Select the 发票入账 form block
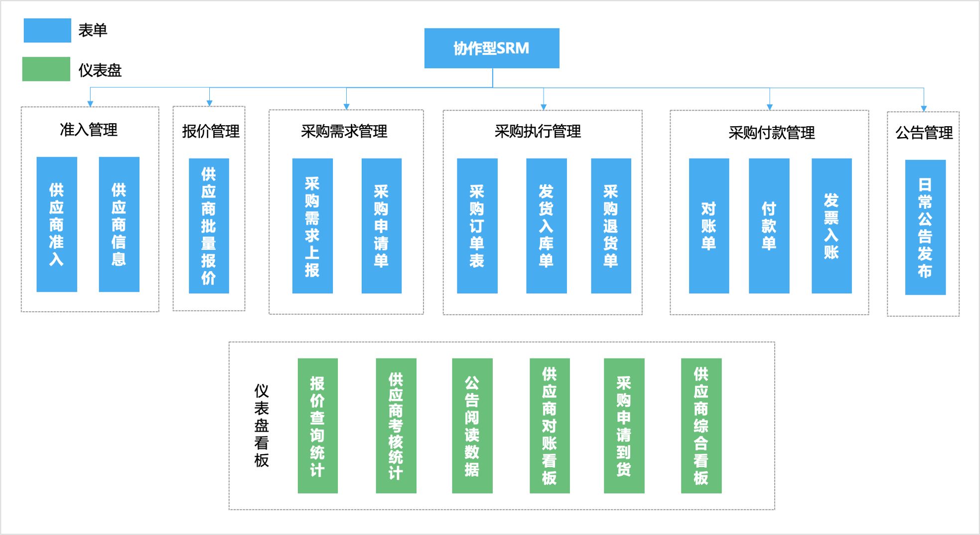 point(832,226)
